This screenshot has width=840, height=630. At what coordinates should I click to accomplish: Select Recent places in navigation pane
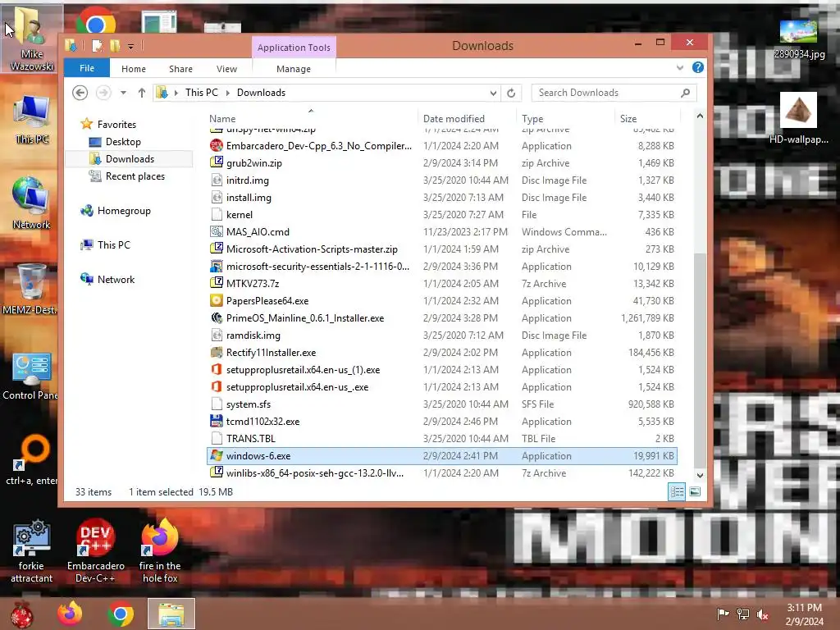point(135,176)
